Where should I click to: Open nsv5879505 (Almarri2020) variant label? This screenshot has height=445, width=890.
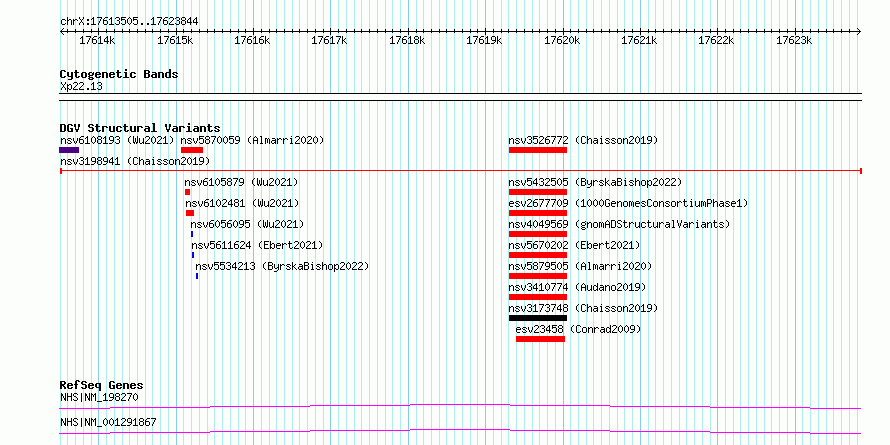click(x=580, y=266)
